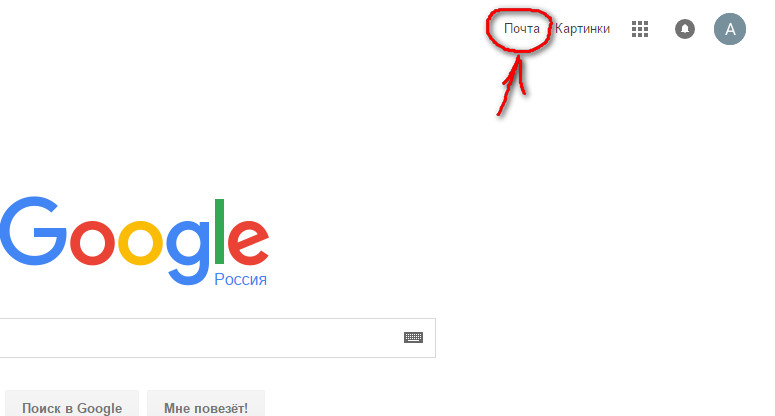Click the blue Россия label under logo
Screen dimensions: 775x416
coord(240,280)
